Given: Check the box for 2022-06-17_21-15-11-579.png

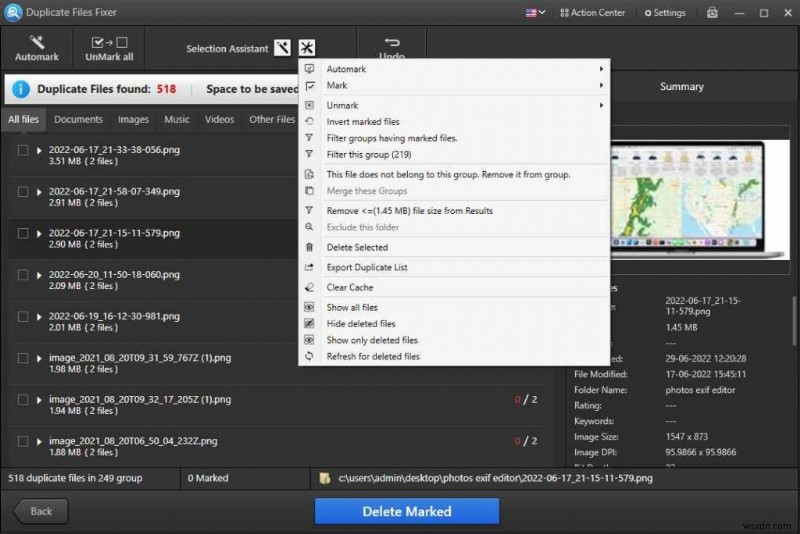Looking at the screenshot, I should 23,234.
